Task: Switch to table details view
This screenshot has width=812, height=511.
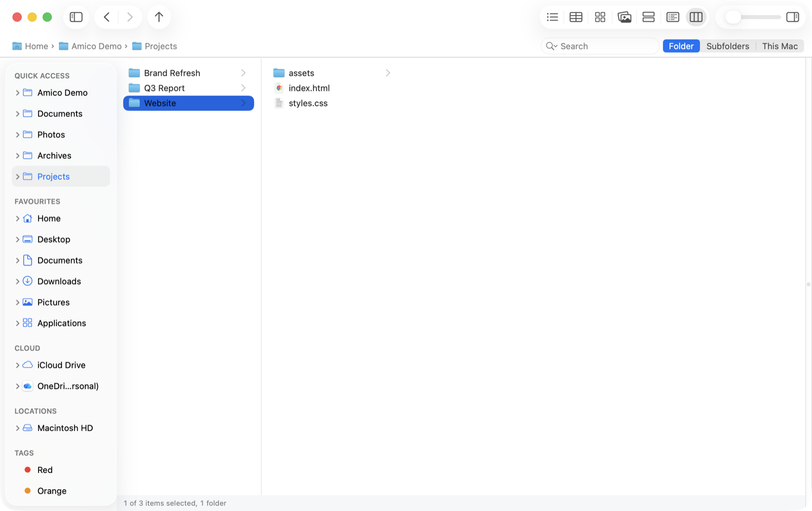Action: tap(576, 17)
